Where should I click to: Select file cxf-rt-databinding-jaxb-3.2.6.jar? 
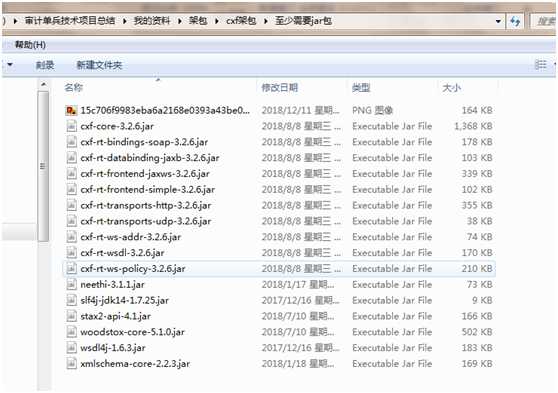click(x=150, y=158)
